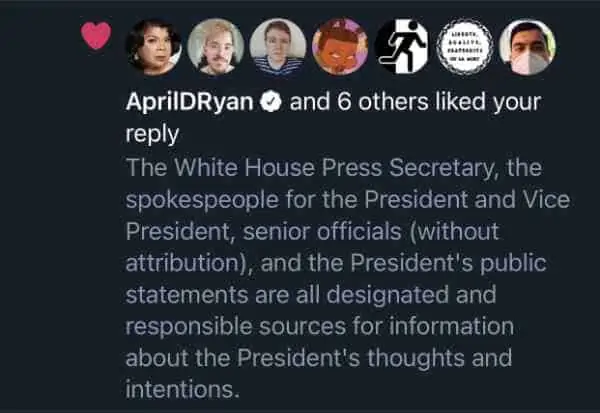The width and height of the screenshot is (600, 413).
Task: Open the liked reply starting "The White House"
Action: click(x=347, y=279)
